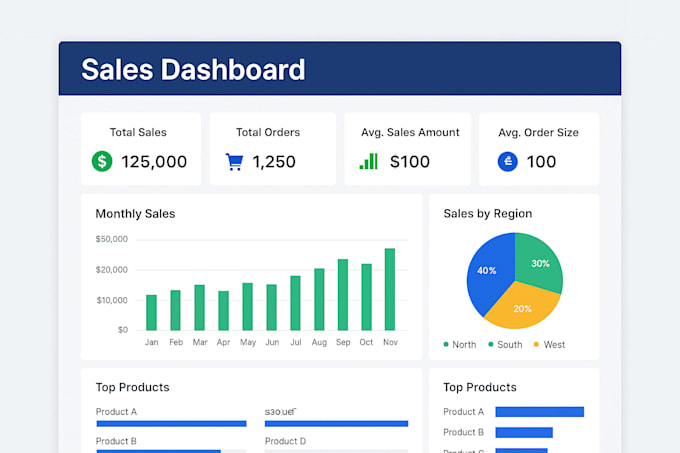Click the Jun month label
Viewport: 680px width, 453px height.
pyautogui.click(x=272, y=342)
